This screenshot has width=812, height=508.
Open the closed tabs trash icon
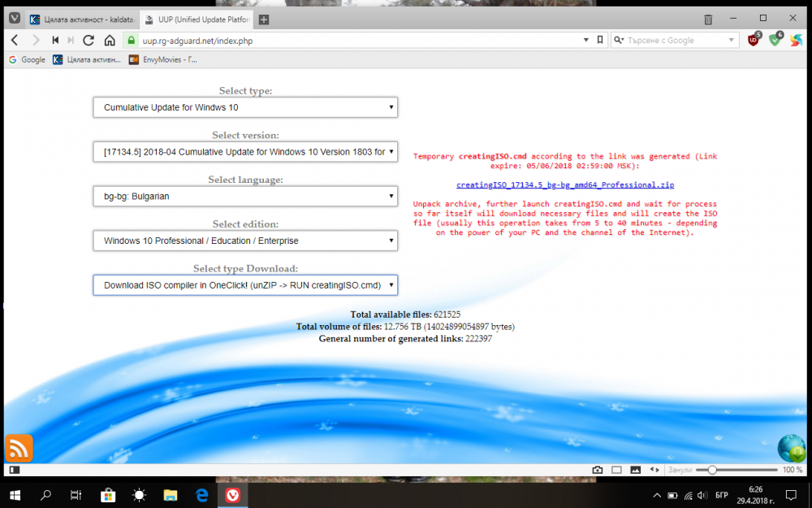tap(708, 20)
